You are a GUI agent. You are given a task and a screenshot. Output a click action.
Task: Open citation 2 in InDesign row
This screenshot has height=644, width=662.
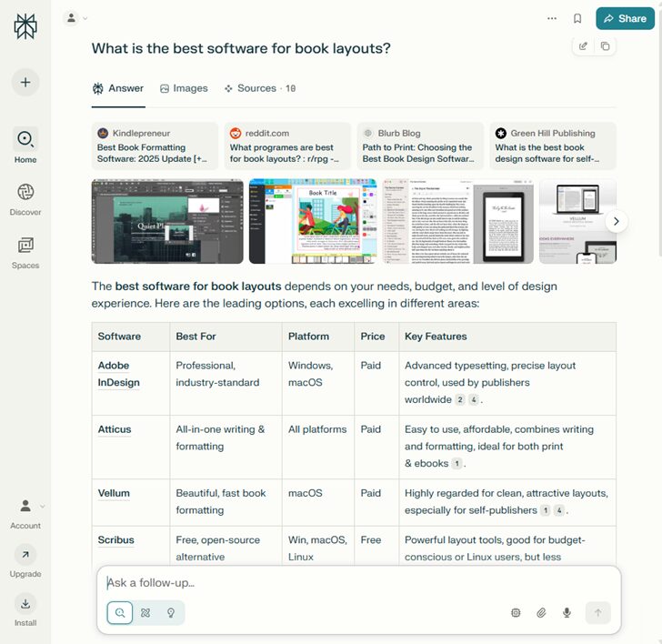tap(460, 399)
